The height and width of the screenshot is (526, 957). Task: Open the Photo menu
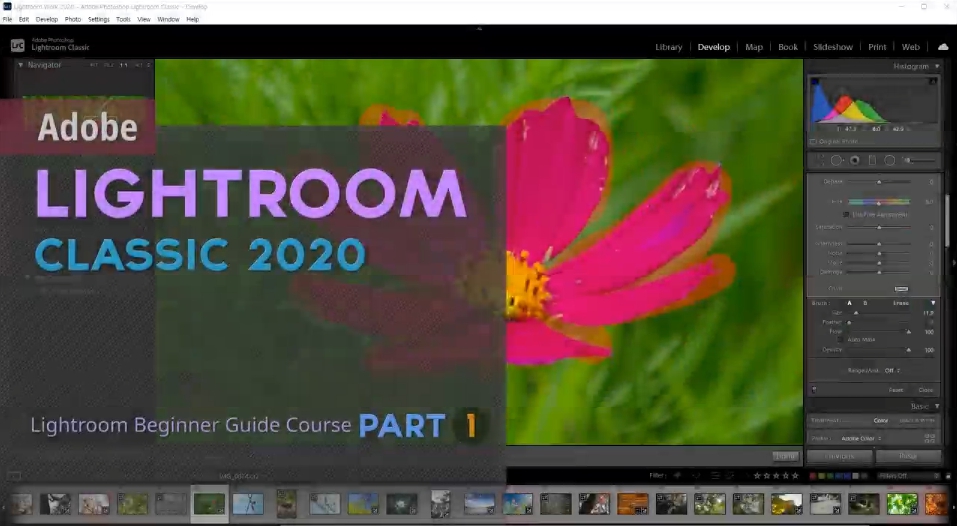[x=73, y=20]
